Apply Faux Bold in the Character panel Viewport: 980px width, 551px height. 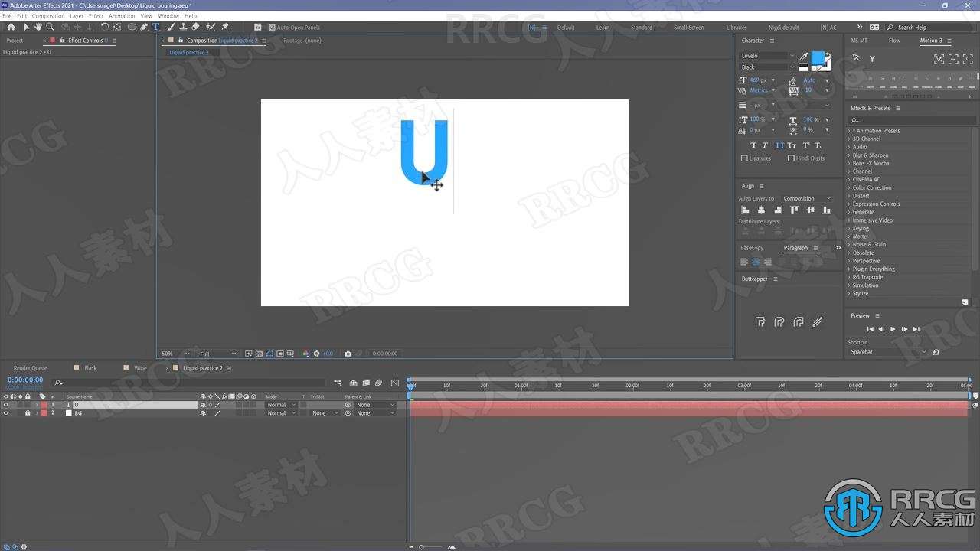753,145
